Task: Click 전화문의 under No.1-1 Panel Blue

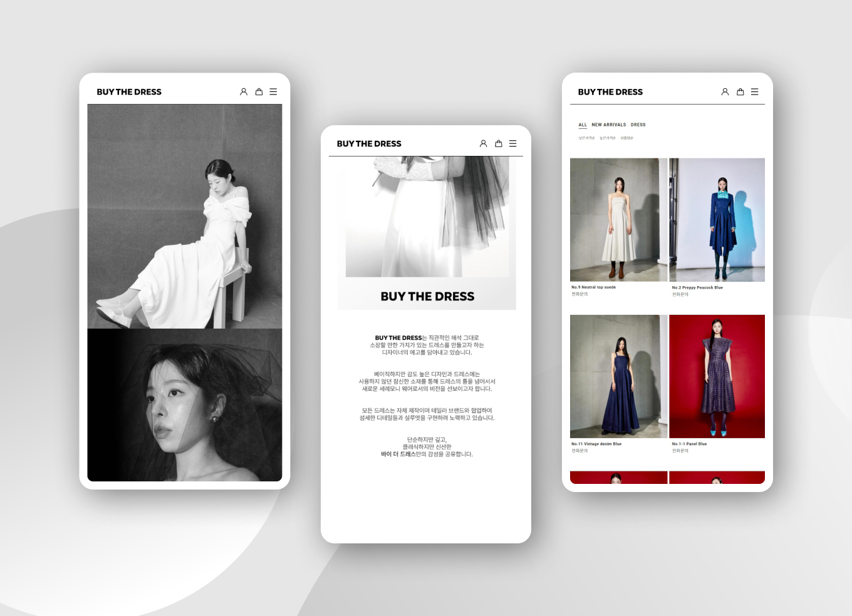Action: [680, 451]
